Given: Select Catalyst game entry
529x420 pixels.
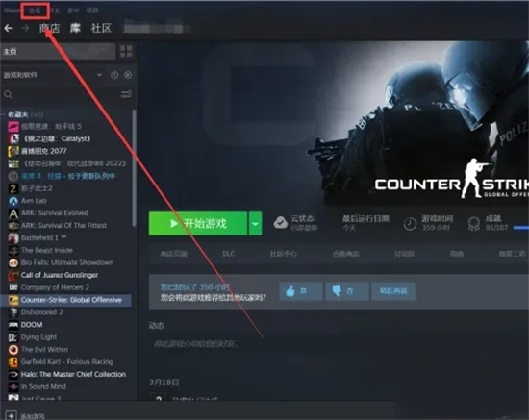Looking at the screenshot, I should (56, 138).
